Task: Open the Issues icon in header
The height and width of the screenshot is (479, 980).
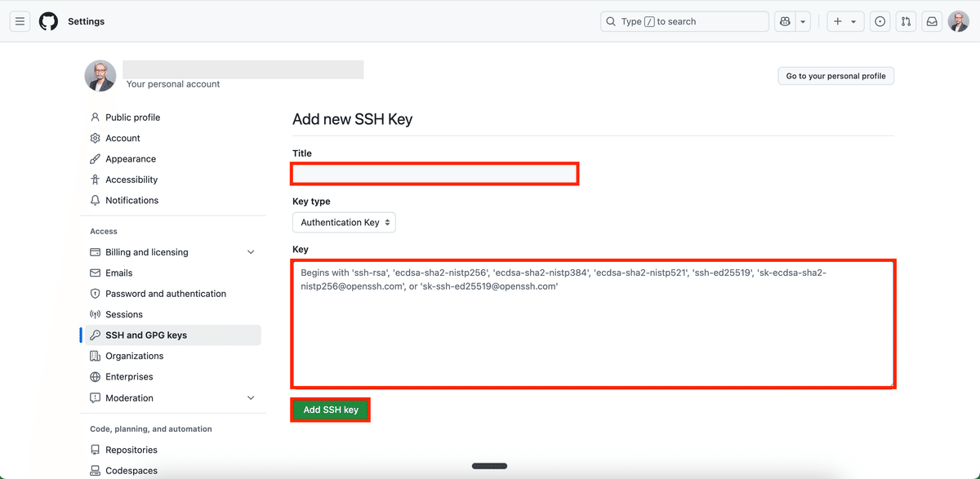Action: 880,21
